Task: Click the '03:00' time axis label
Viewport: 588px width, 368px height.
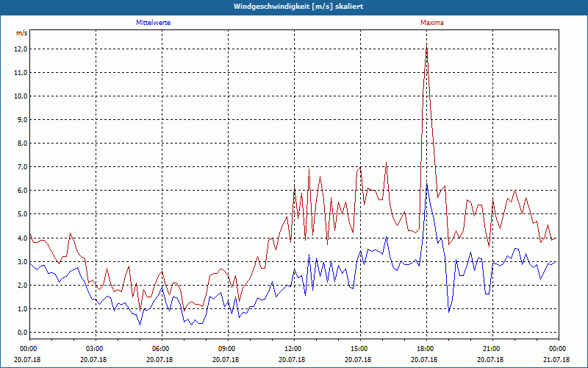Action: tap(96, 349)
